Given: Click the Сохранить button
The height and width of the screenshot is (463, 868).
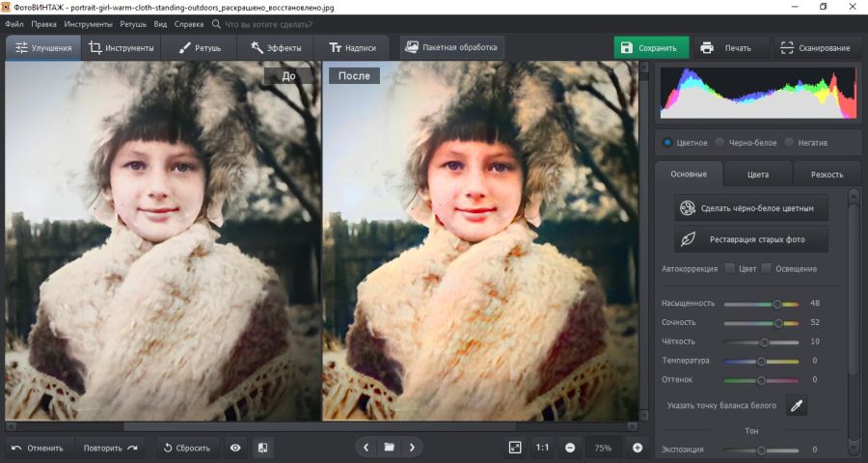Looking at the screenshot, I should coord(651,47).
